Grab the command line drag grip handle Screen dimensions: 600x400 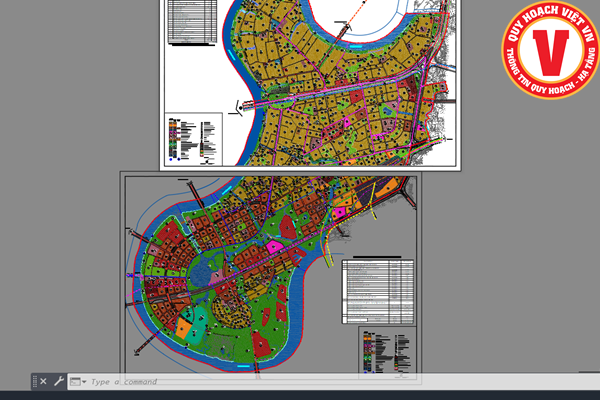pos(34,381)
